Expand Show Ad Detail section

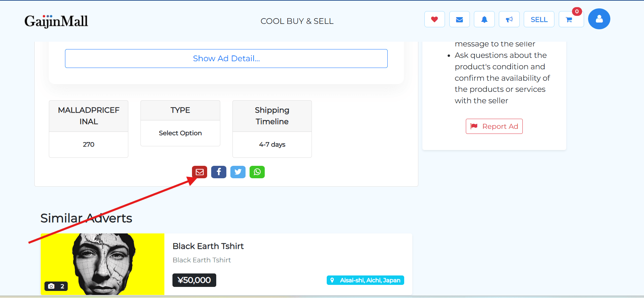point(226,59)
